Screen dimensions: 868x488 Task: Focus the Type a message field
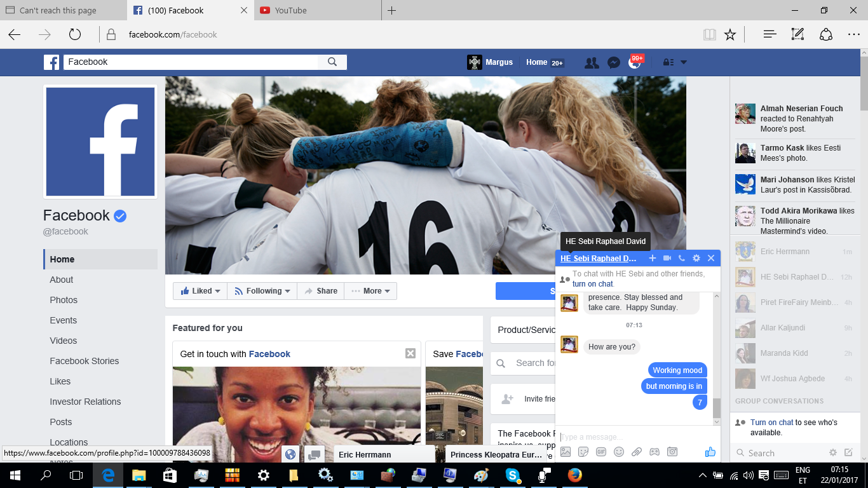pos(638,437)
